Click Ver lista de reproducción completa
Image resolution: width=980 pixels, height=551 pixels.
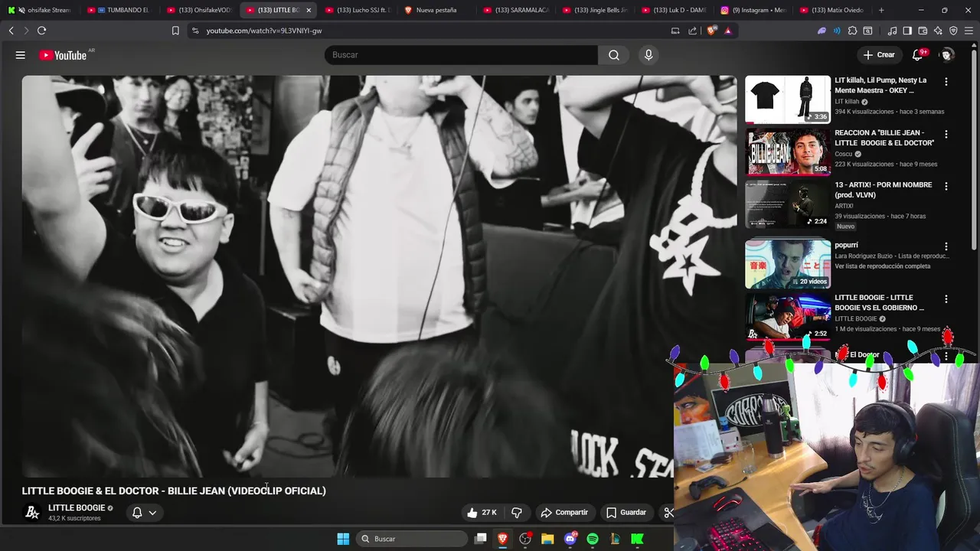882,266
